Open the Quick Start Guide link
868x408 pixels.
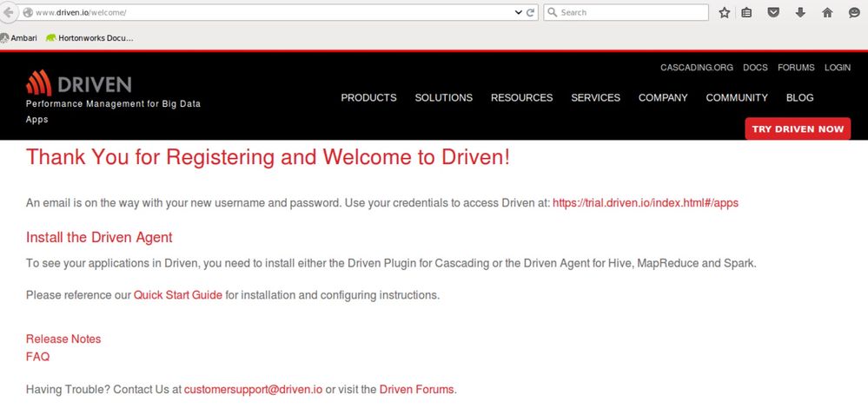pos(178,295)
